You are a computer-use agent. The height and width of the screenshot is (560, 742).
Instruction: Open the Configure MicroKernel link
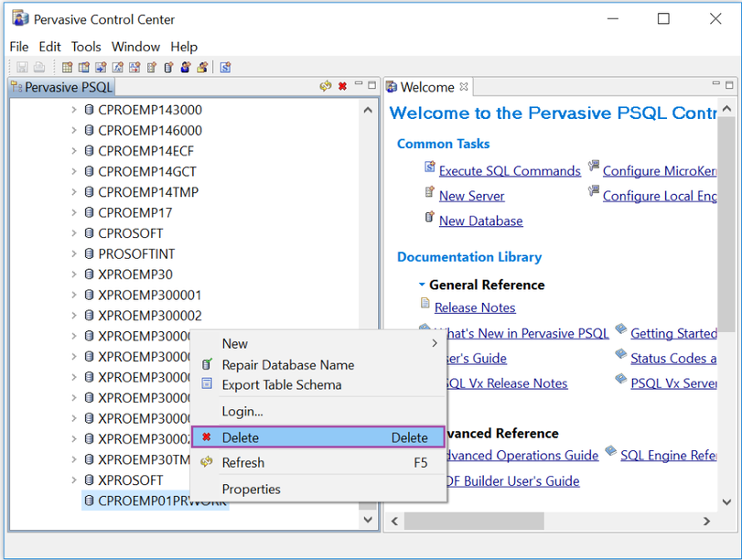(660, 171)
